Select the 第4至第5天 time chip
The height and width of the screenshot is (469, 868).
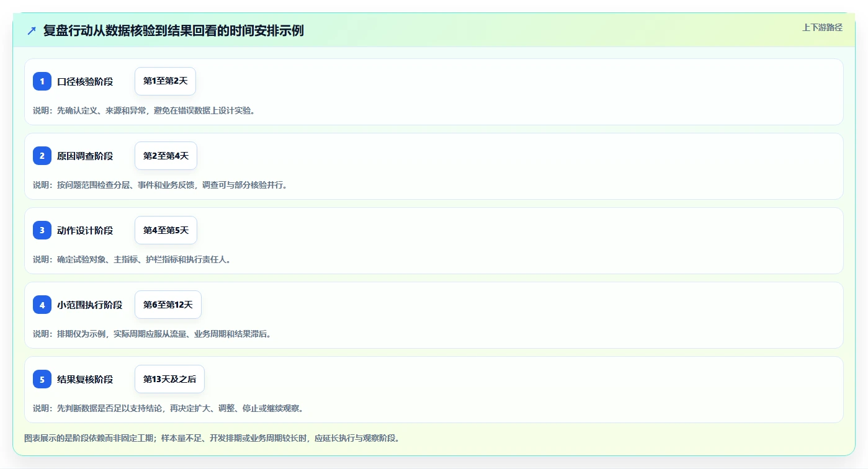pyautogui.click(x=166, y=230)
